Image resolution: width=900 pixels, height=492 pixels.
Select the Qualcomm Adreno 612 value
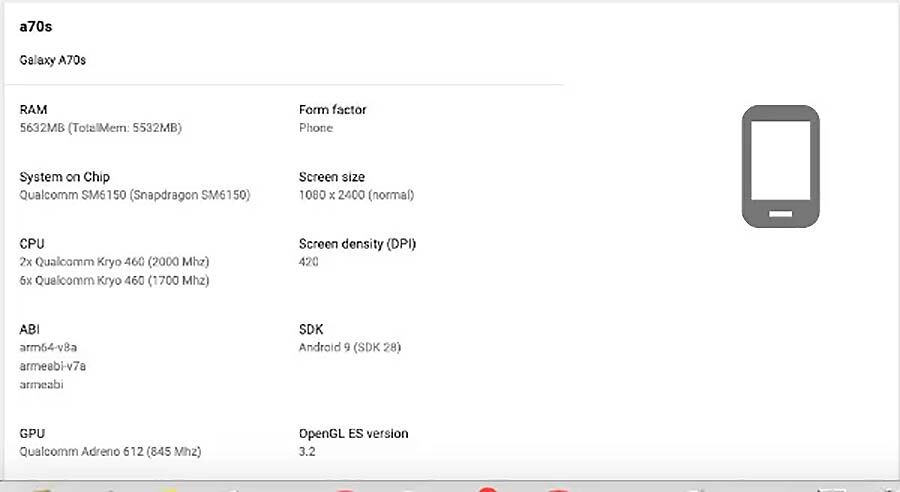pos(110,452)
